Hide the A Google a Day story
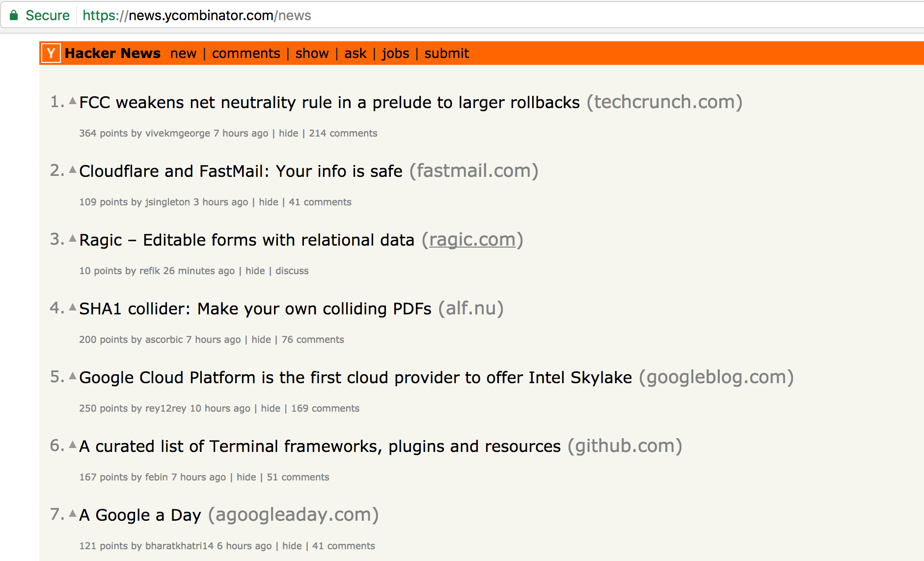Image resolution: width=924 pixels, height=561 pixels. [x=292, y=546]
